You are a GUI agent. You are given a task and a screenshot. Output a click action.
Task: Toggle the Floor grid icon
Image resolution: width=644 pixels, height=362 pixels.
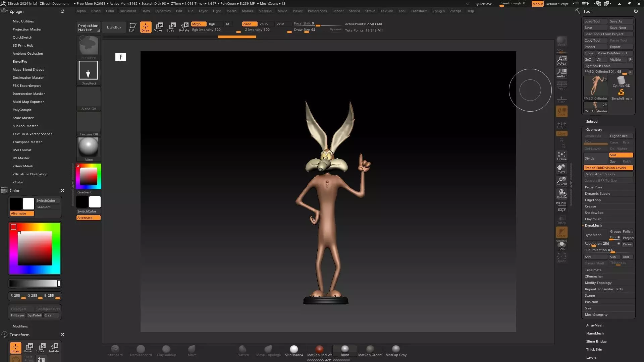click(x=561, y=99)
